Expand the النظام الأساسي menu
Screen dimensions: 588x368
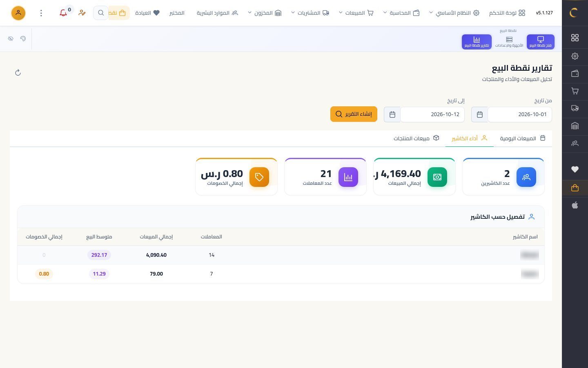pos(454,13)
